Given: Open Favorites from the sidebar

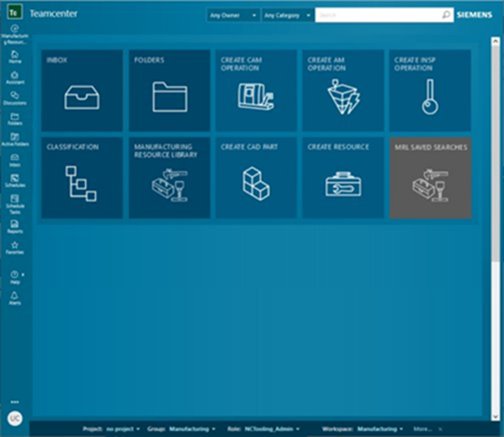Looking at the screenshot, I should 15,248.
